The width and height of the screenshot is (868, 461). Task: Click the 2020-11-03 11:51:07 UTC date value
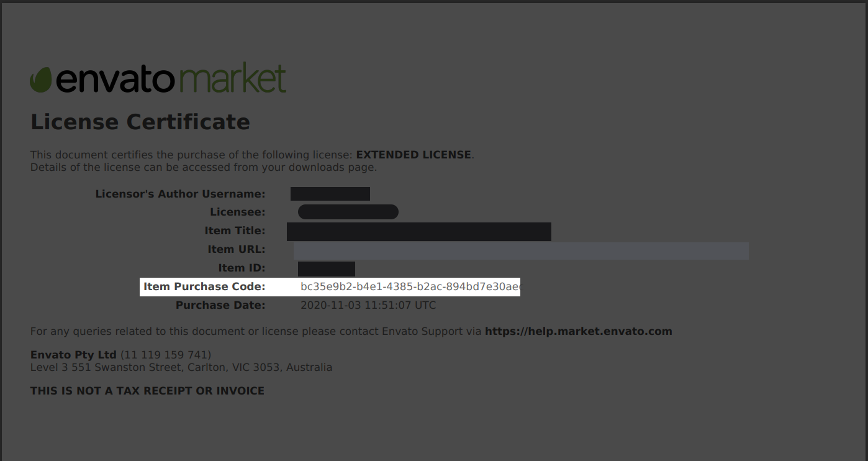(368, 306)
